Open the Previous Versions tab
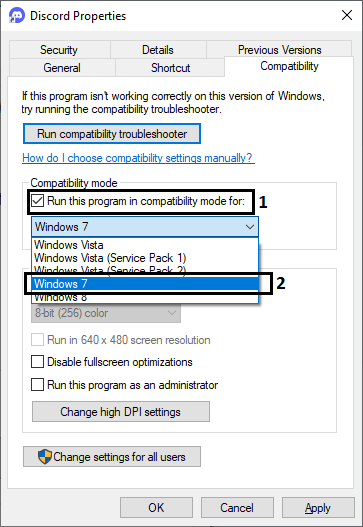363x527 pixels. [279, 50]
